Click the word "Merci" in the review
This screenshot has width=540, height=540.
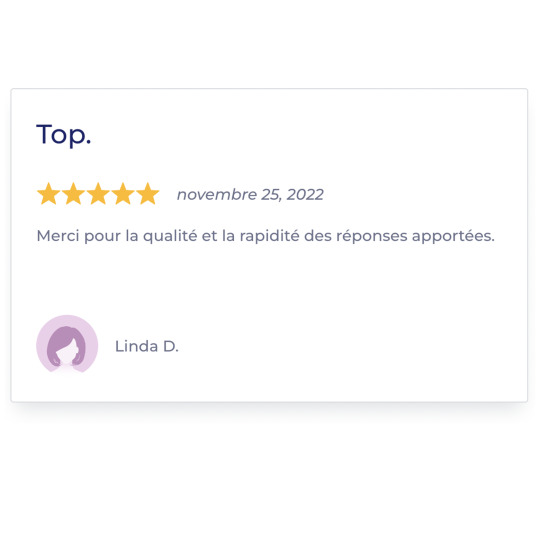[58, 236]
